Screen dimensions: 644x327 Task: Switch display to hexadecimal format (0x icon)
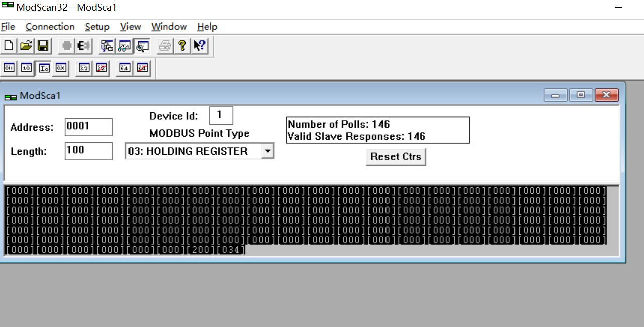tap(61, 68)
